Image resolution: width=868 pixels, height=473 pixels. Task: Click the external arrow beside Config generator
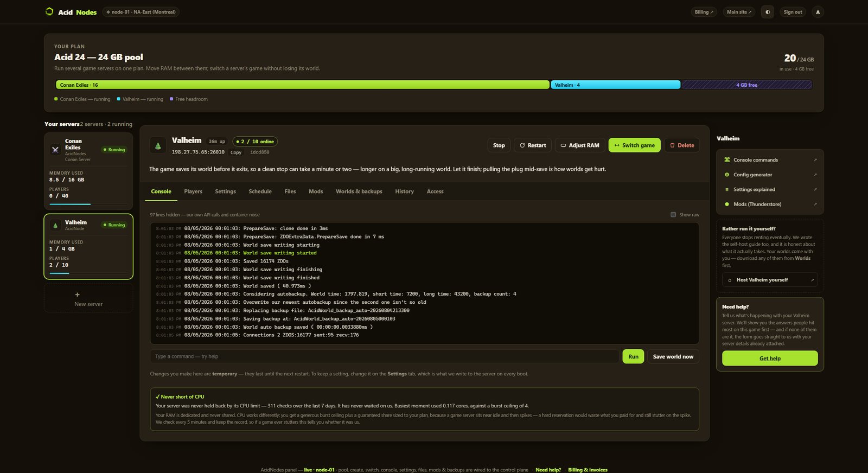click(x=815, y=175)
